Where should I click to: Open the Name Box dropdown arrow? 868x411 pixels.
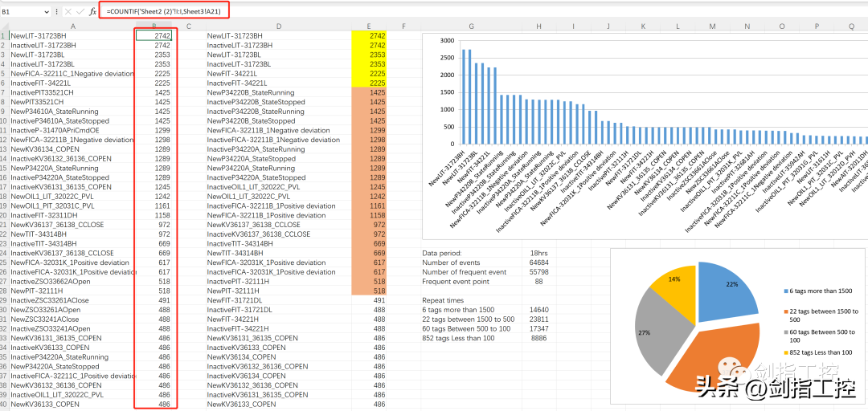pyautogui.click(x=46, y=12)
